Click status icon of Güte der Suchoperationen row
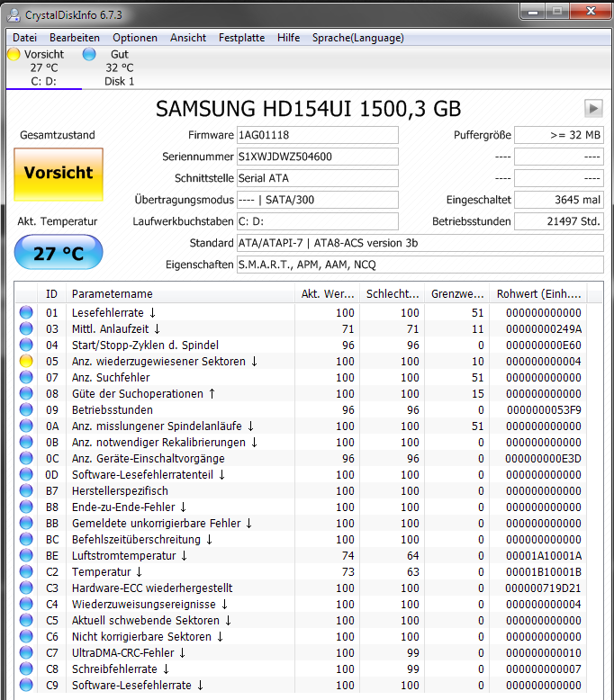The image size is (614, 700). click(x=26, y=393)
